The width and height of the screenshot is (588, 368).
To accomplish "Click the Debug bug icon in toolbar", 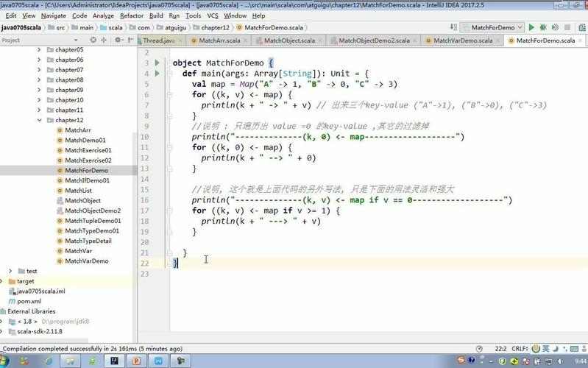I will pos(543,27).
